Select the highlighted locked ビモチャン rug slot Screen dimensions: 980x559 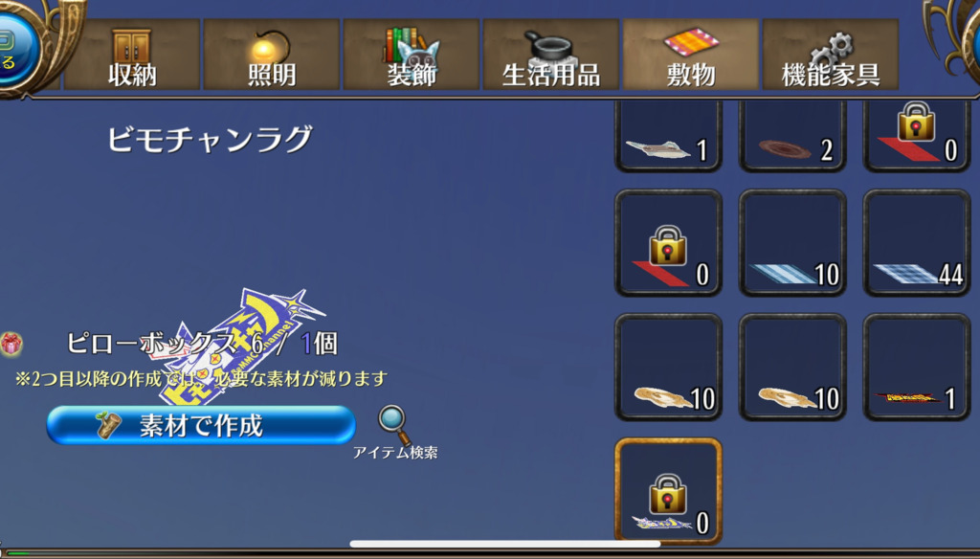click(x=668, y=490)
